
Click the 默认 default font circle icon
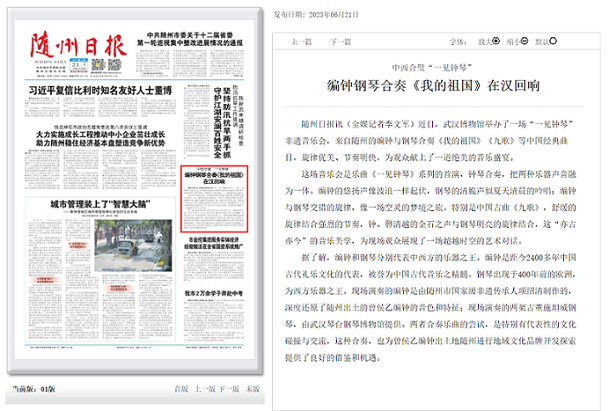tap(553, 41)
